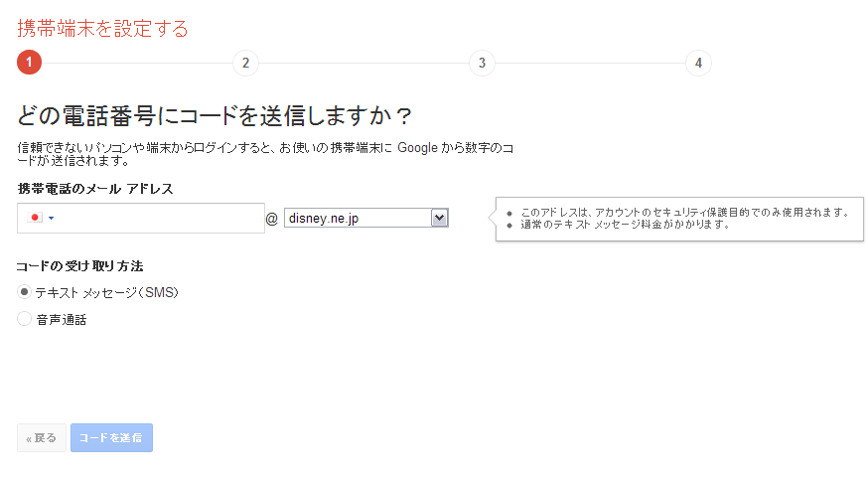Click the step 4 circle indicator
Viewport: 868px width, 482px height.
click(698, 63)
